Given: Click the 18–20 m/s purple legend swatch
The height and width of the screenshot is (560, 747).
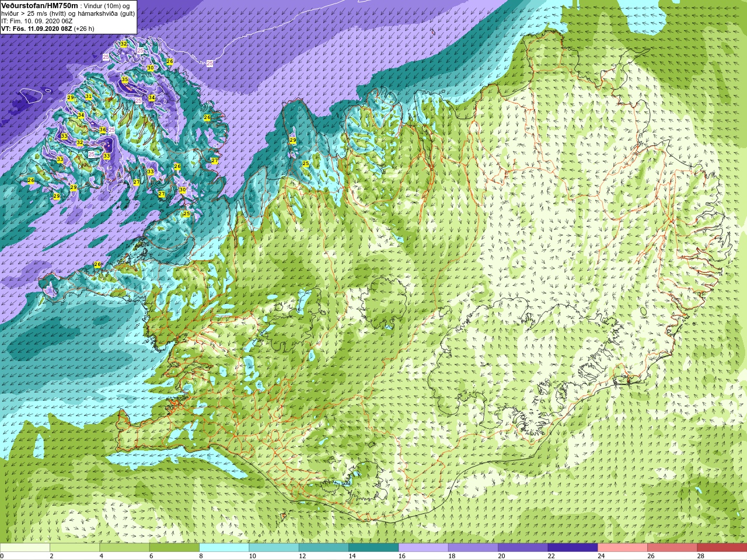Looking at the screenshot, I should tap(473, 548).
